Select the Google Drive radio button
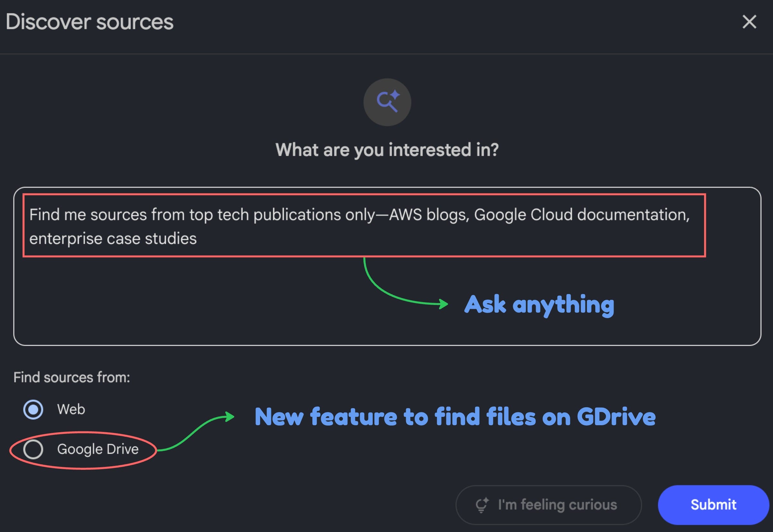773x532 pixels. 33,449
